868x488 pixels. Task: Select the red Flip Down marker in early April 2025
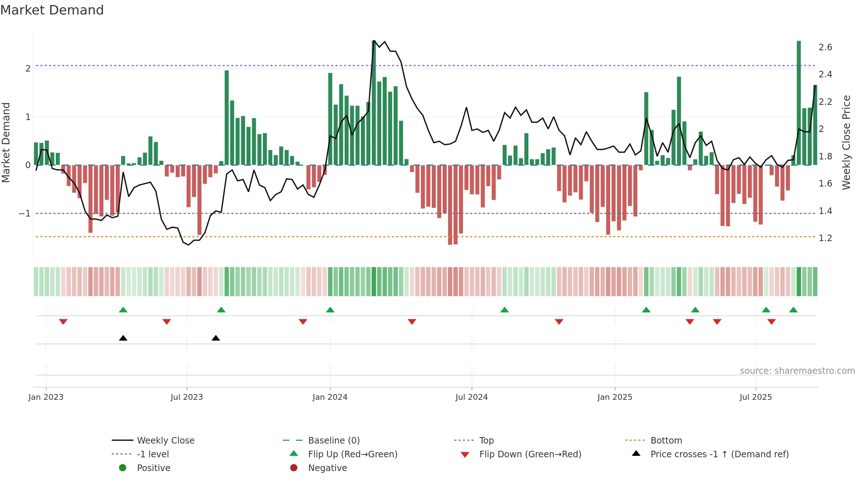690,322
